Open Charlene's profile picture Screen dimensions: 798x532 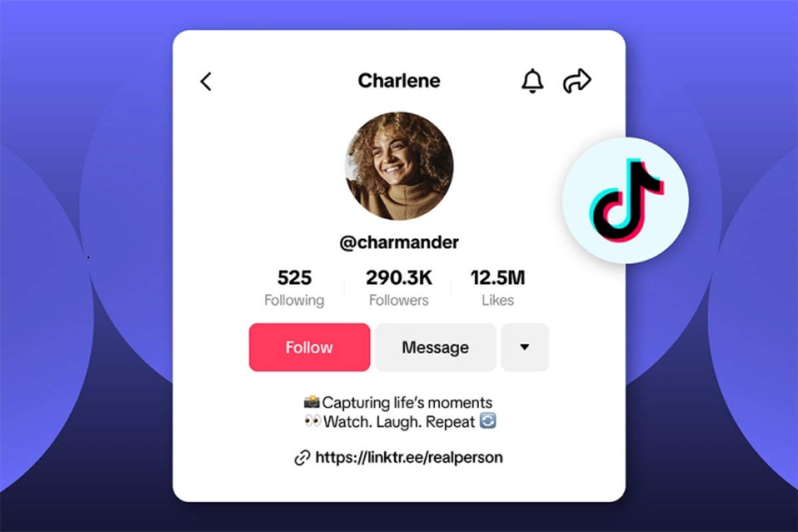(399, 166)
